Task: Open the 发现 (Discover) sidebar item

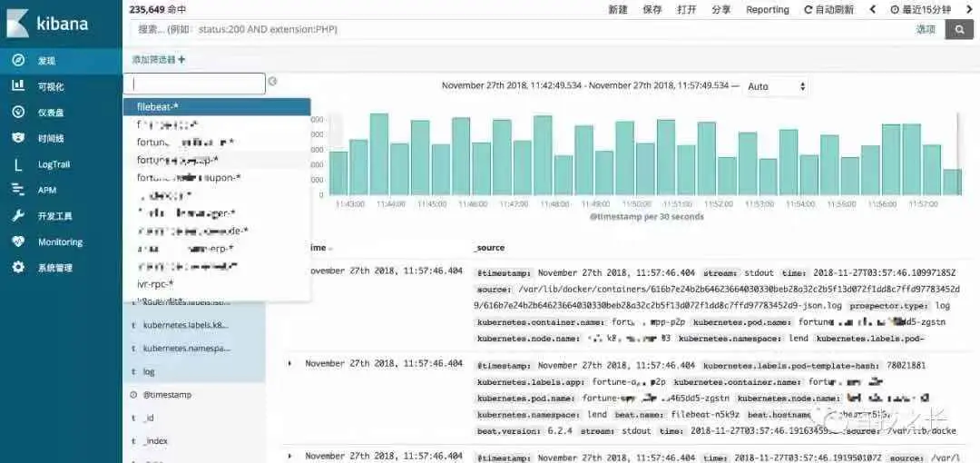Action: (x=61, y=61)
